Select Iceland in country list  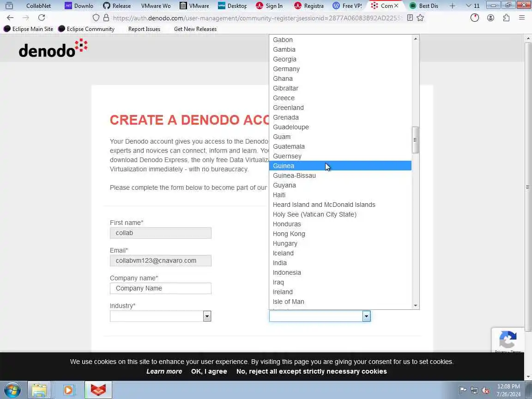(340, 253)
